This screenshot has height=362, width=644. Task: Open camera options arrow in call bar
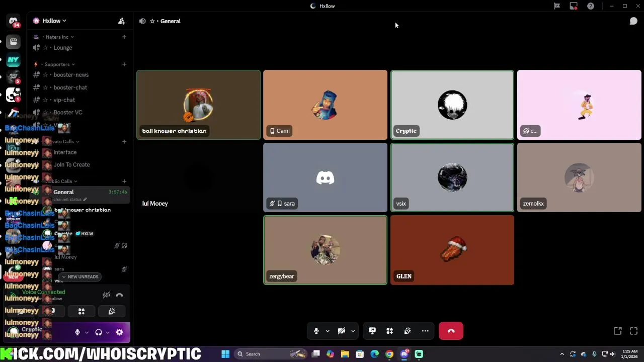click(353, 331)
